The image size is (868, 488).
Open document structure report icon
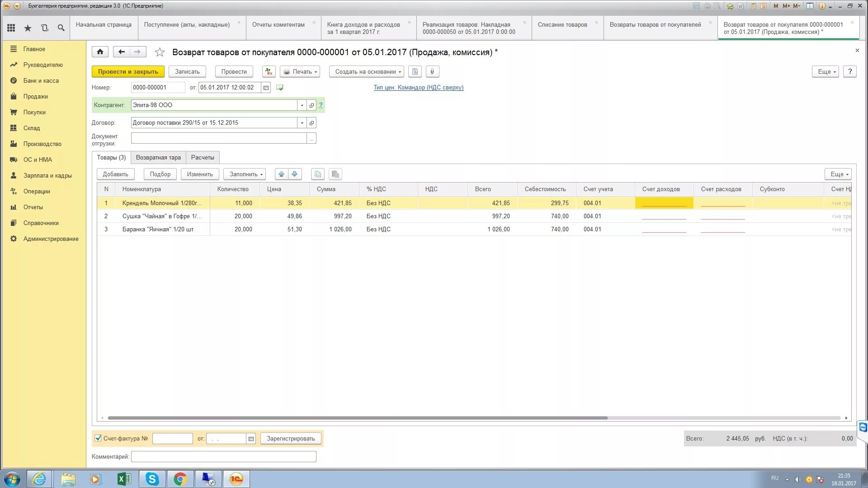(x=415, y=72)
